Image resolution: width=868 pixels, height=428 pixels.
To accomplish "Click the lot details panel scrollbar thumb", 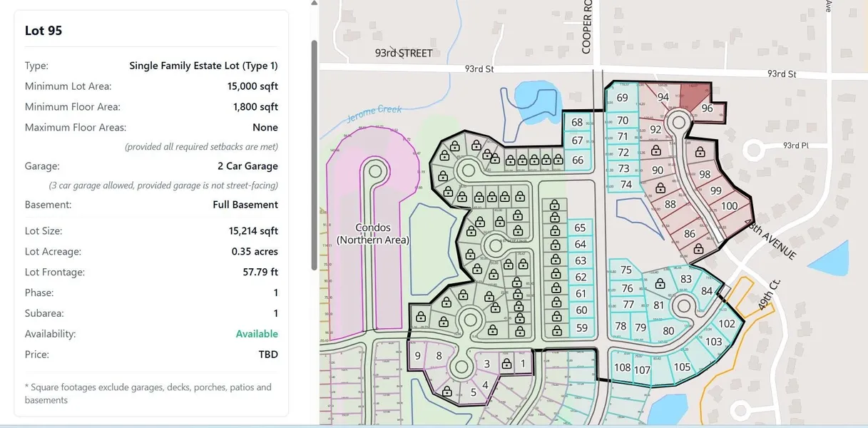I will tap(312, 154).
